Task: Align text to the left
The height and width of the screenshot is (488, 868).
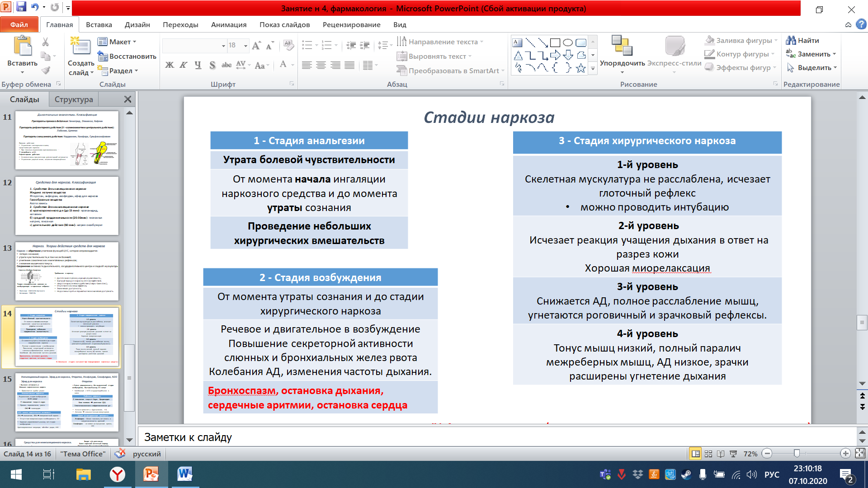Action: pos(307,65)
